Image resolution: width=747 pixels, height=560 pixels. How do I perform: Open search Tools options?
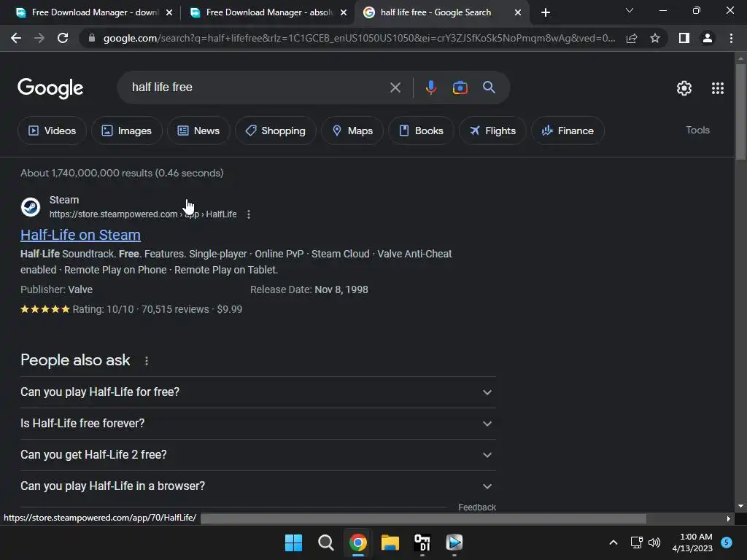pyautogui.click(x=697, y=130)
